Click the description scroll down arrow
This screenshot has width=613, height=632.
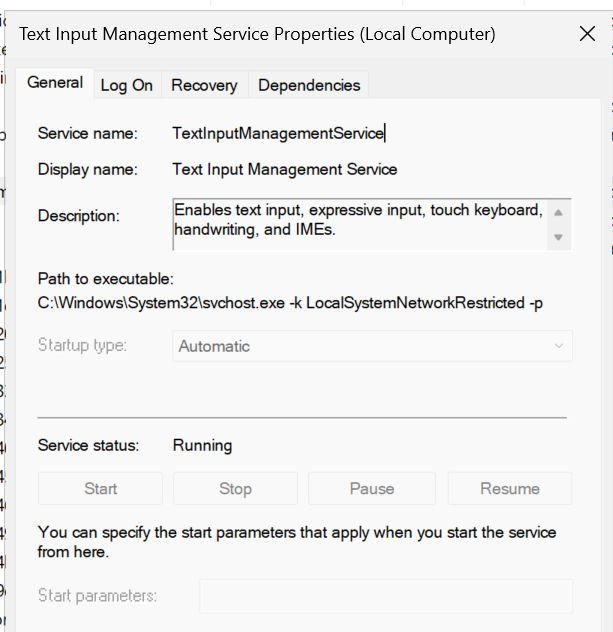[x=558, y=237]
